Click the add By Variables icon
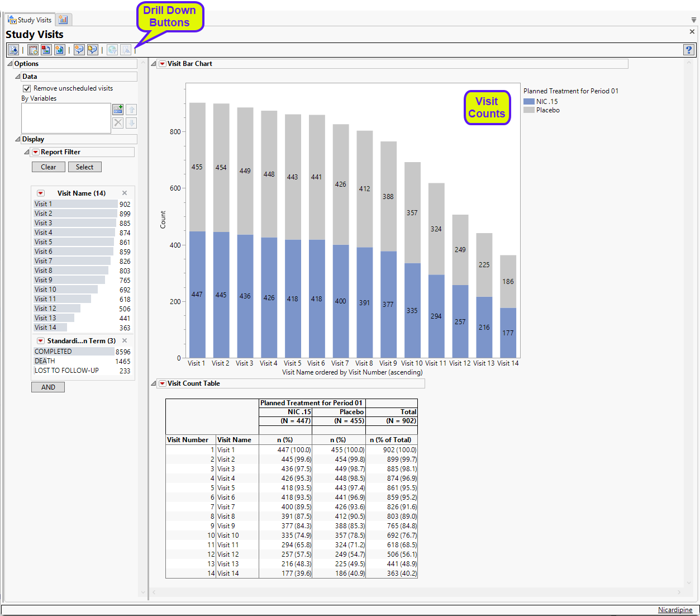700x616 pixels. pyautogui.click(x=118, y=110)
